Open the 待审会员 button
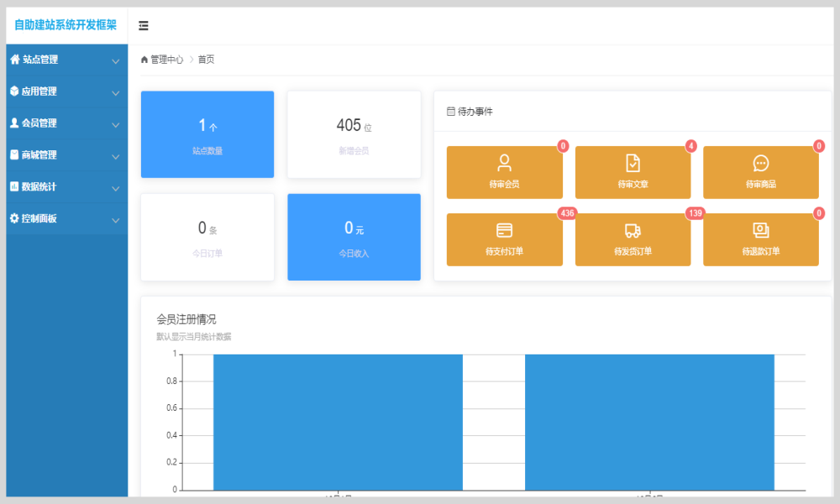Screen dimensions: 840x504 click(x=505, y=172)
